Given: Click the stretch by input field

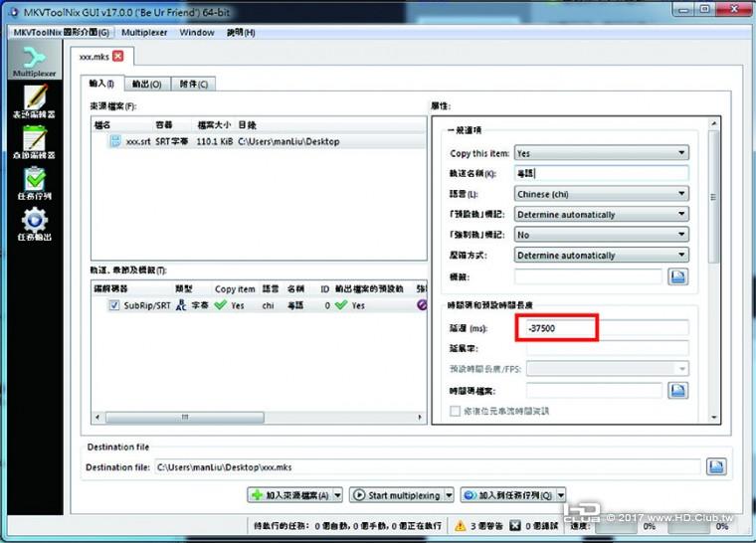Looking at the screenshot, I should coord(607,348).
